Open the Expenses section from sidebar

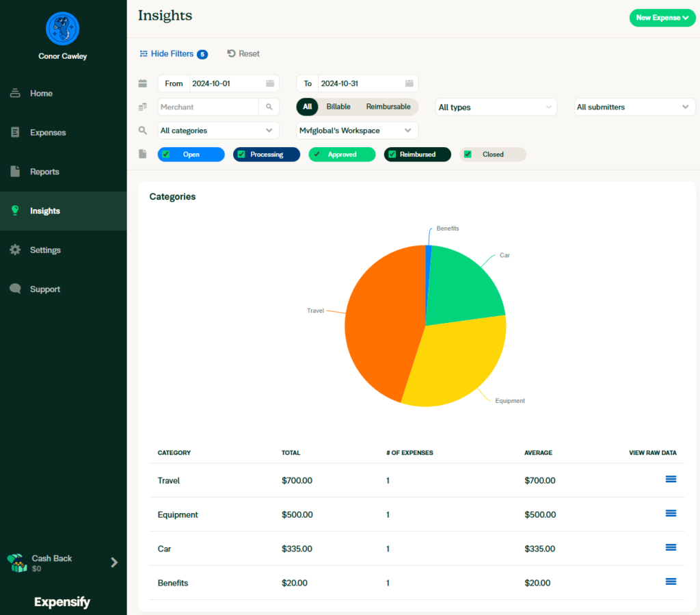click(14, 132)
